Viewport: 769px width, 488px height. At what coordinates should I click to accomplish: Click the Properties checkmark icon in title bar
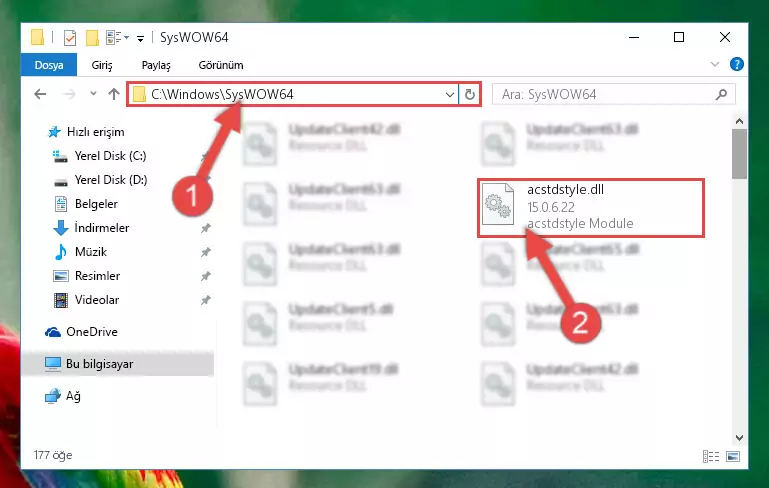pos(70,38)
